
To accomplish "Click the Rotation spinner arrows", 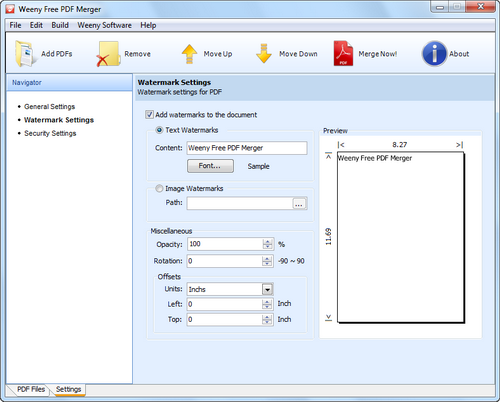I will coord(267,261).
